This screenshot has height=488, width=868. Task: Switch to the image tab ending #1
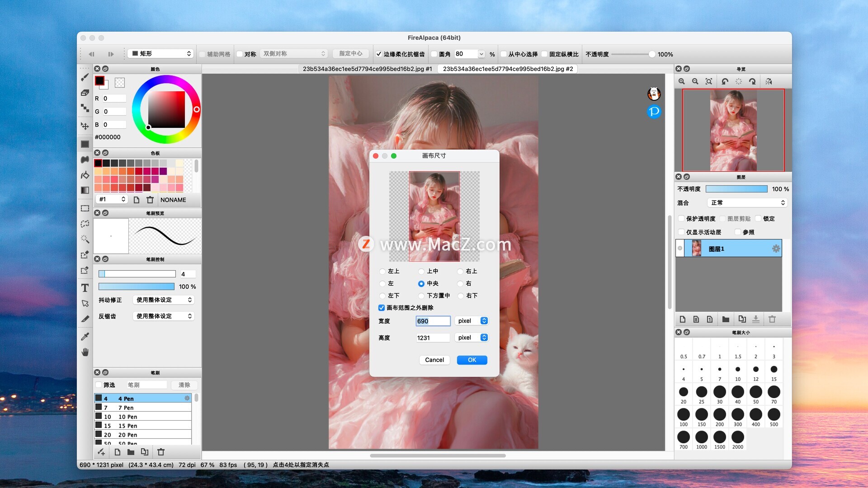367,69
